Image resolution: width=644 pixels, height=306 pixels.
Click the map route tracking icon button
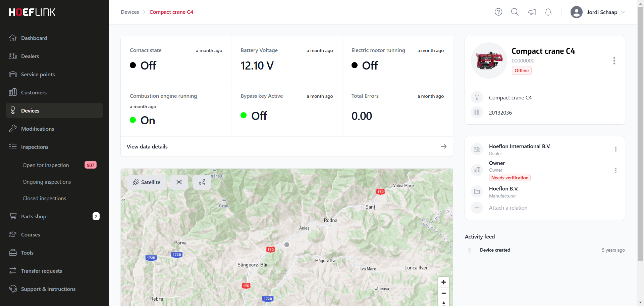[x=202, y=182]
